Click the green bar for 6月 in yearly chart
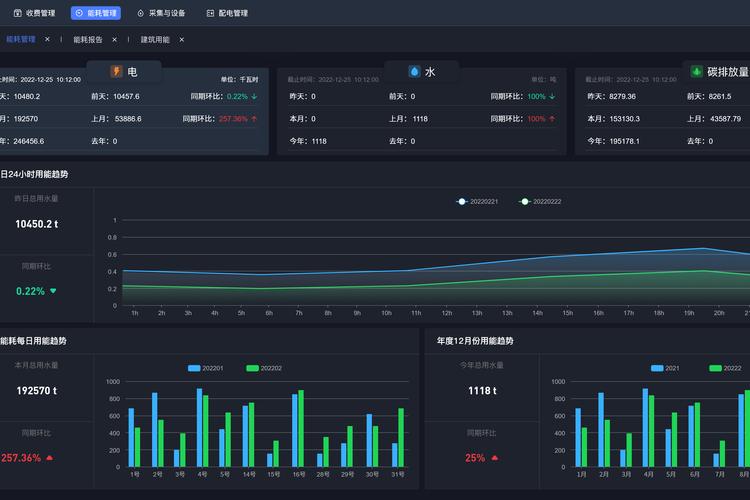 697,434
